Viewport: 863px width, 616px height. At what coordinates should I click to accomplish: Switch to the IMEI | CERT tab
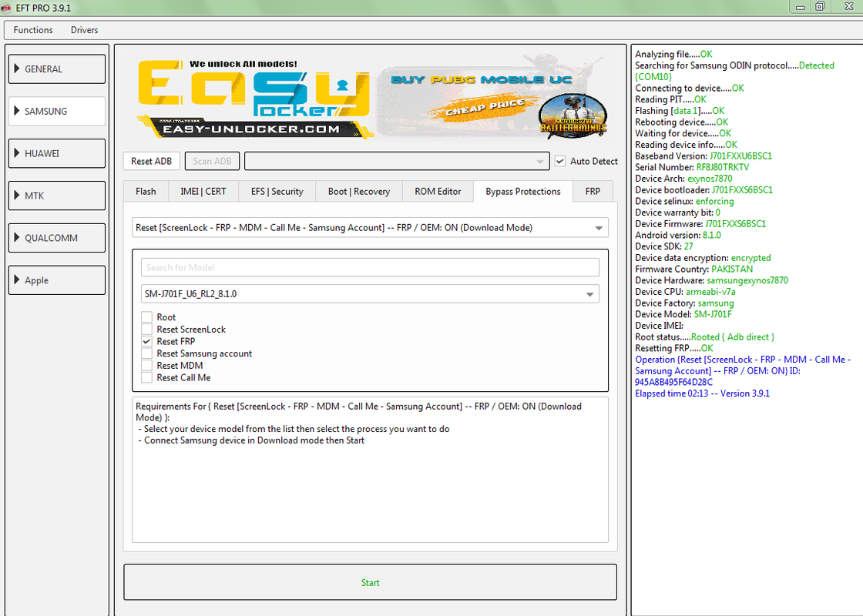pos(203,192)
